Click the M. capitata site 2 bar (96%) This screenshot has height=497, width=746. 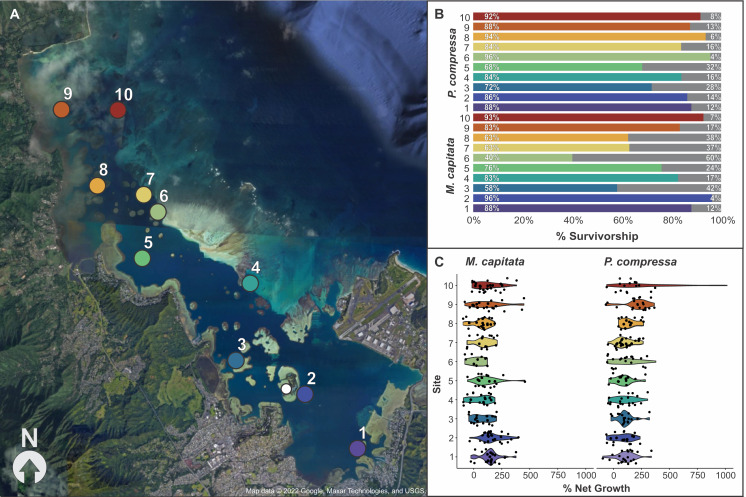click(x=592, y=198)
